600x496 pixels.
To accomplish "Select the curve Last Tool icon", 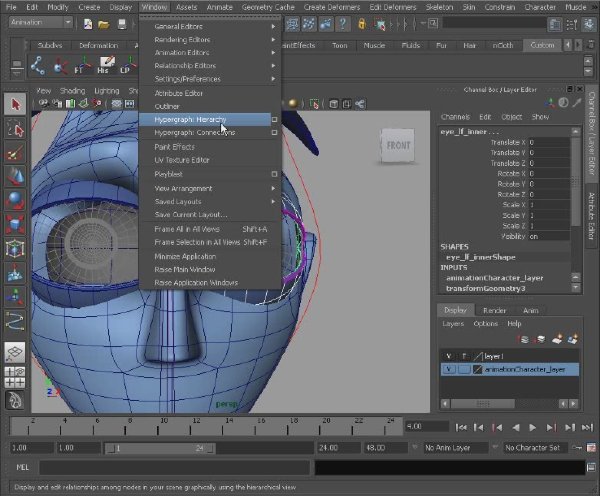I will click(15, 321).
